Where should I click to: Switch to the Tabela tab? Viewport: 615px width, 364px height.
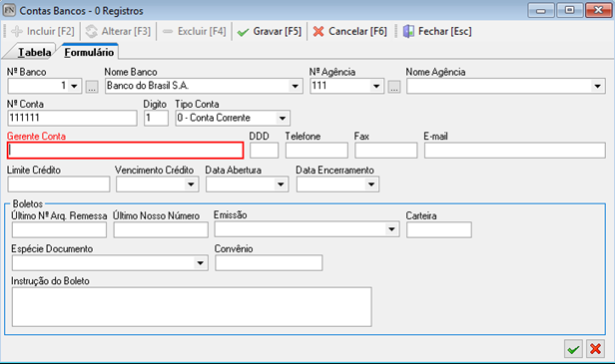[x=35, y=52]
